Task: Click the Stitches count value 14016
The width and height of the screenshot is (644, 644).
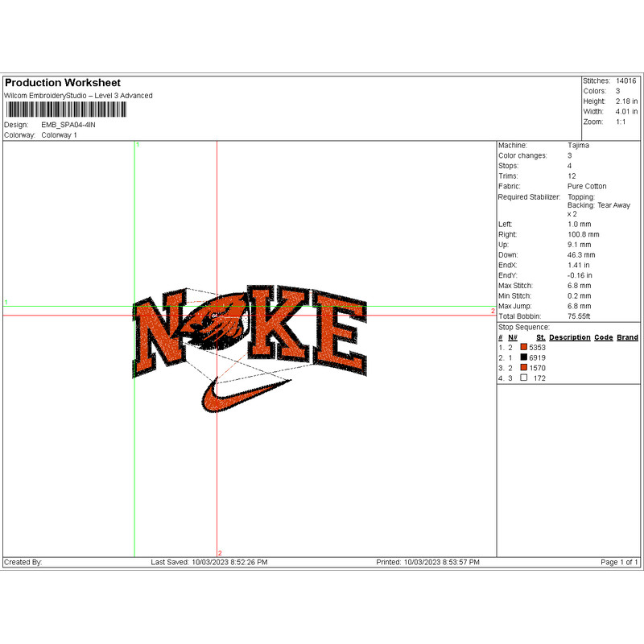Action: tap(625, 81)
